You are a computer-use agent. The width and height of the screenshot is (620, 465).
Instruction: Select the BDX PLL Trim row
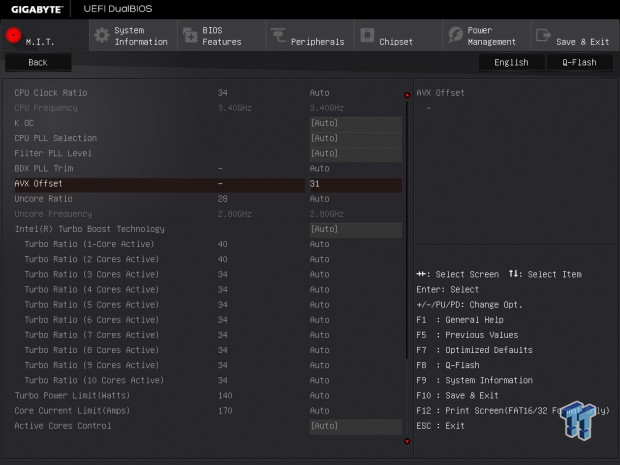pos(208,169)
